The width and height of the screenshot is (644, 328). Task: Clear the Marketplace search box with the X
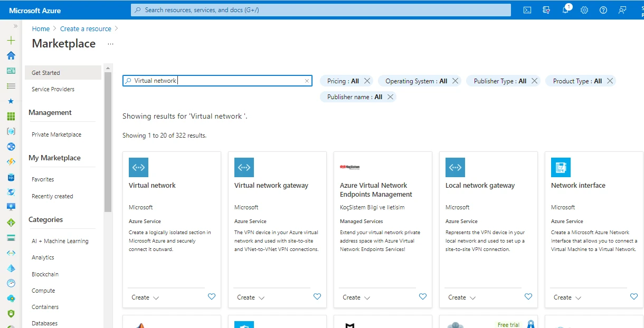[x=307, y=81]
